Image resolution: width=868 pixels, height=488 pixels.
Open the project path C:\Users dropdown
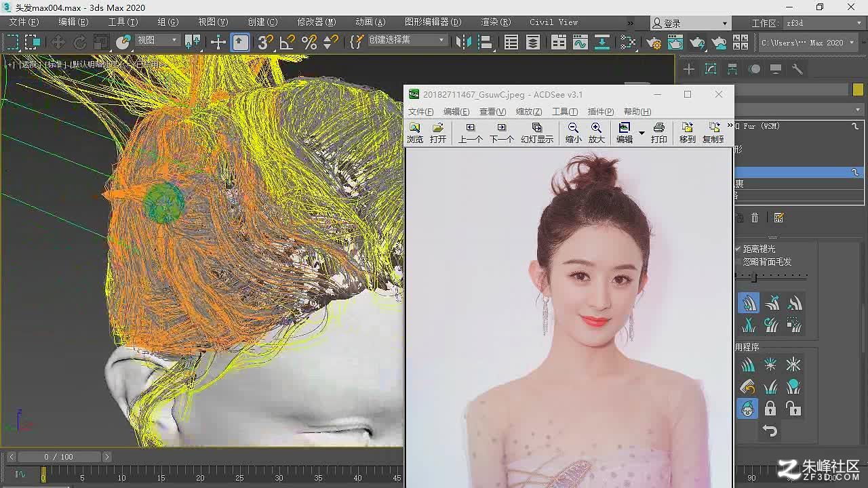point(808,43)
